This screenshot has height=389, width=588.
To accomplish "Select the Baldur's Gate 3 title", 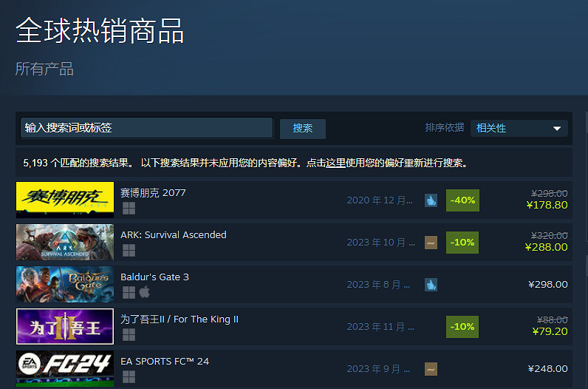I will [154, 277].
